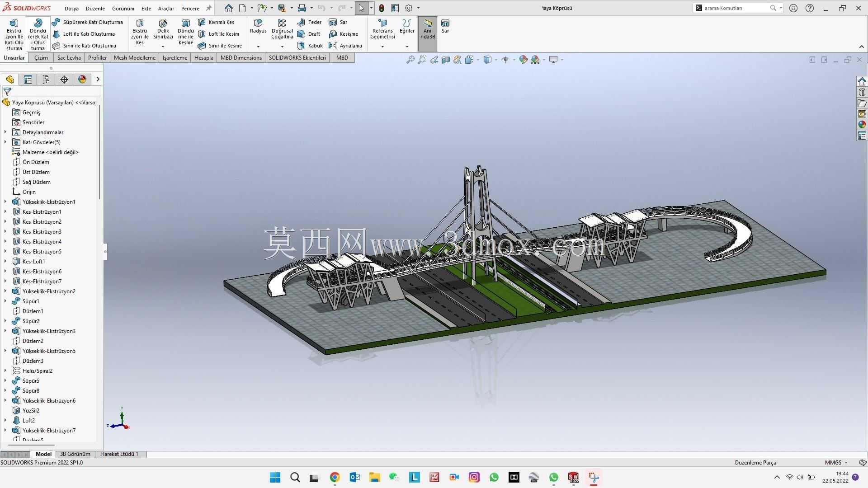Switch to SOLIDWORKS Eklentileri tab

tap(297, 58)
